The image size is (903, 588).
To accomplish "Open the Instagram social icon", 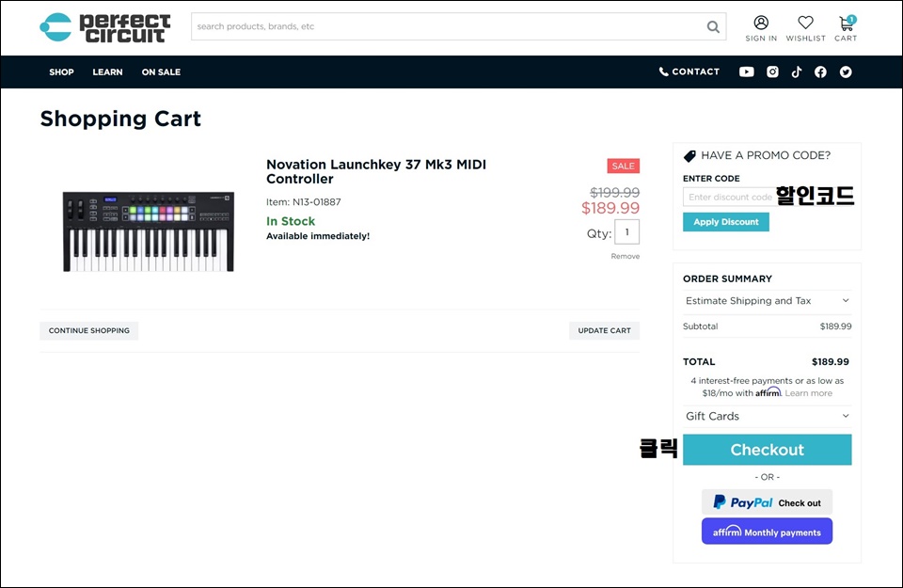I will [x=772, y=72].
